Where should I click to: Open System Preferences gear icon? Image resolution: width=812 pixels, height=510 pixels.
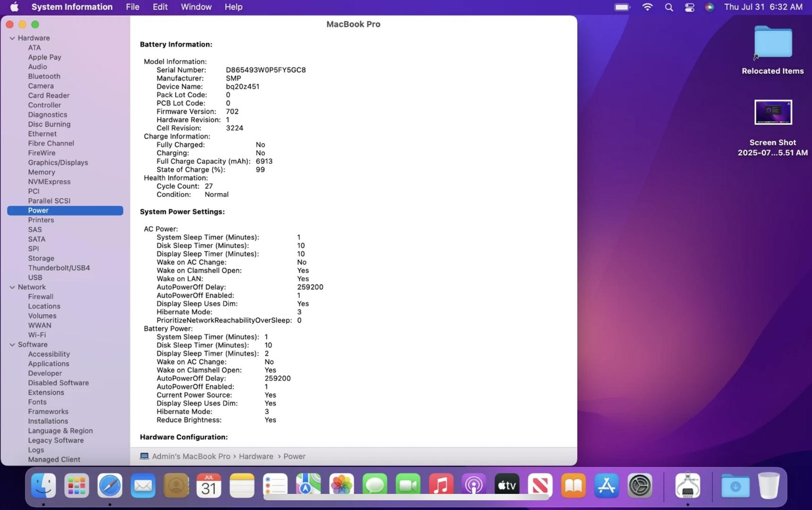(640, 485)
